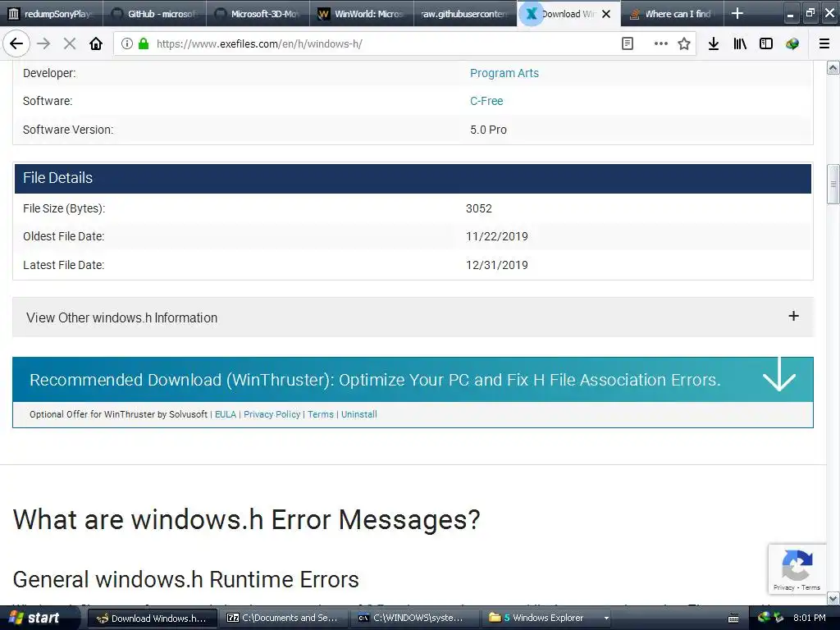The width and height of the screenshot is (840, 630).
Task: Open the Firefox home page
Action: tap(96, 44)
